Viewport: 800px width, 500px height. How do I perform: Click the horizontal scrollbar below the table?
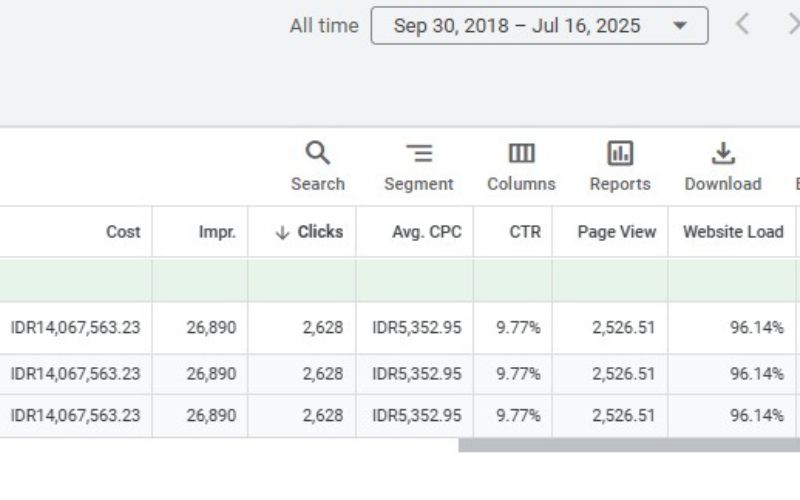point(628,446)
